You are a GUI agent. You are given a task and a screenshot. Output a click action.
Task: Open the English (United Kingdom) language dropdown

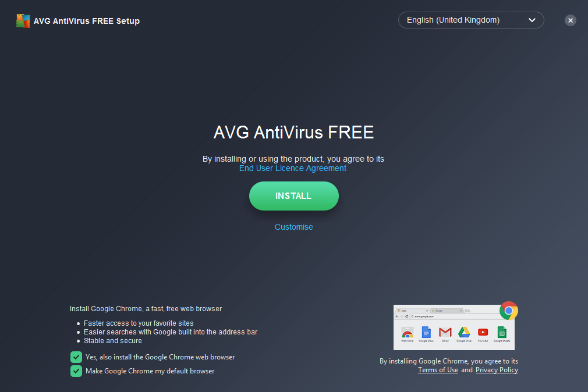pos(471,20)
